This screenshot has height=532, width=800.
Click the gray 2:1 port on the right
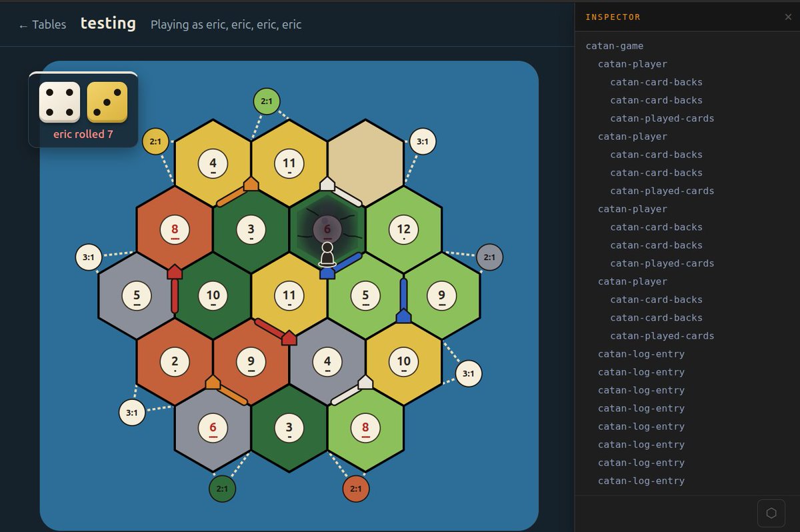489,257
